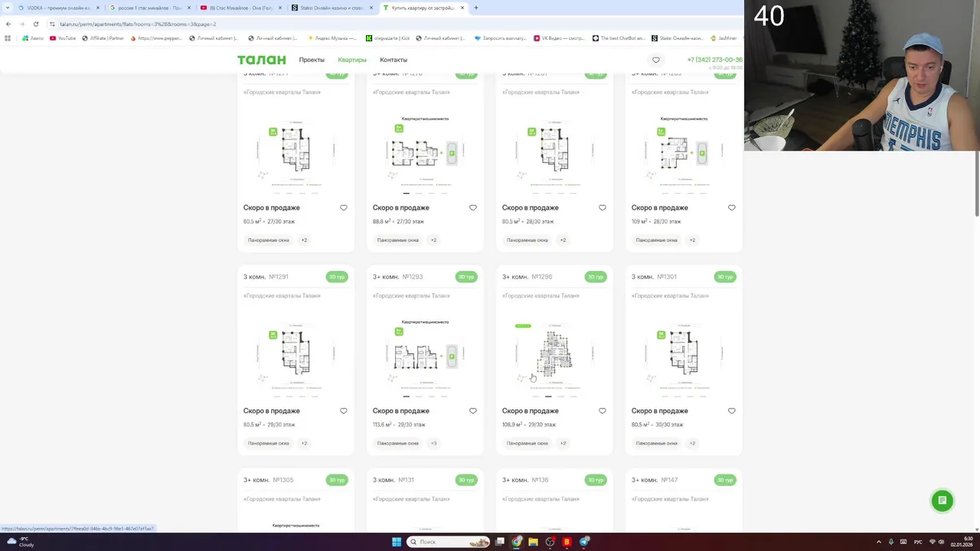
Task: Open Chrome from the taskbar
Action: tap(517, 542)
